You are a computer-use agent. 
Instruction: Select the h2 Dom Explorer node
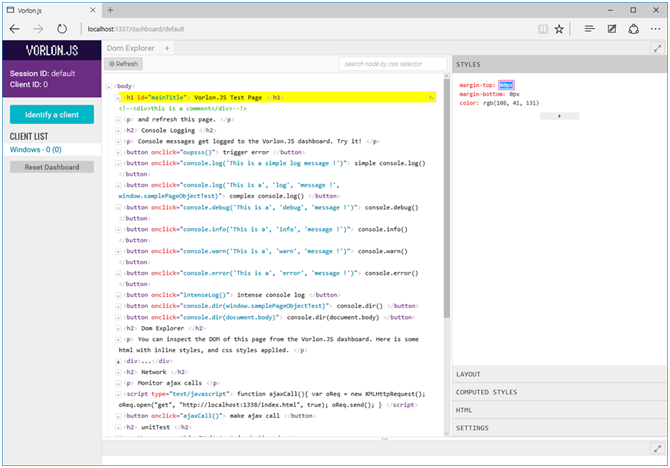165,328
